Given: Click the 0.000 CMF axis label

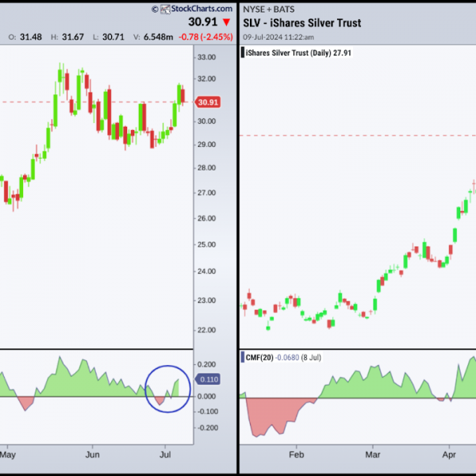Looking at the screenshot, I should [207, 397].
